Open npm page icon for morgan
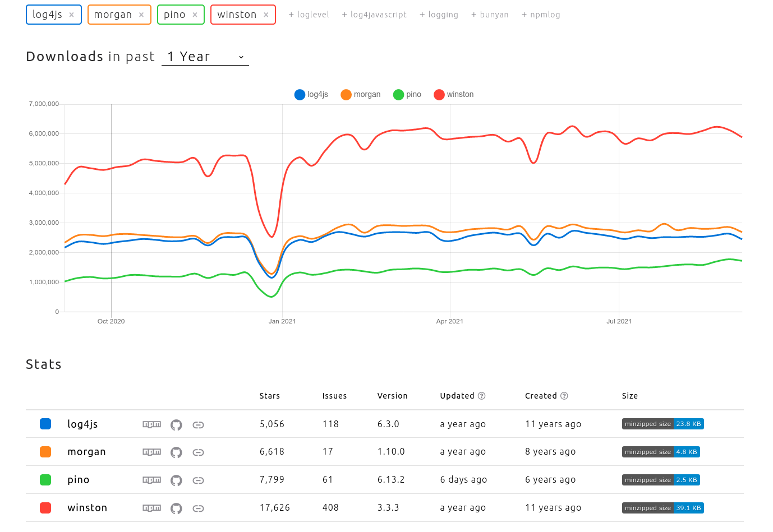The width and height of the screenshot is (773, 532). (151, 452)
